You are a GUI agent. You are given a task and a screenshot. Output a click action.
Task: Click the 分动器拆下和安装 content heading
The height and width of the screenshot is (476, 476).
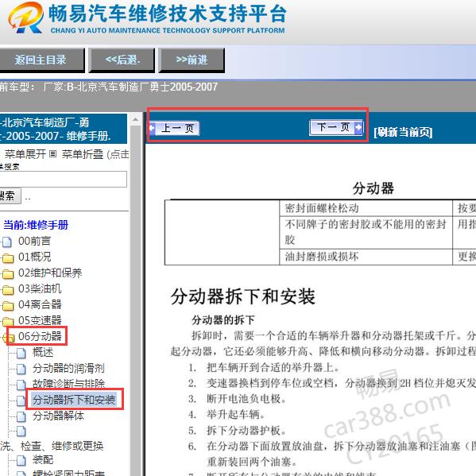click(243, 296)
